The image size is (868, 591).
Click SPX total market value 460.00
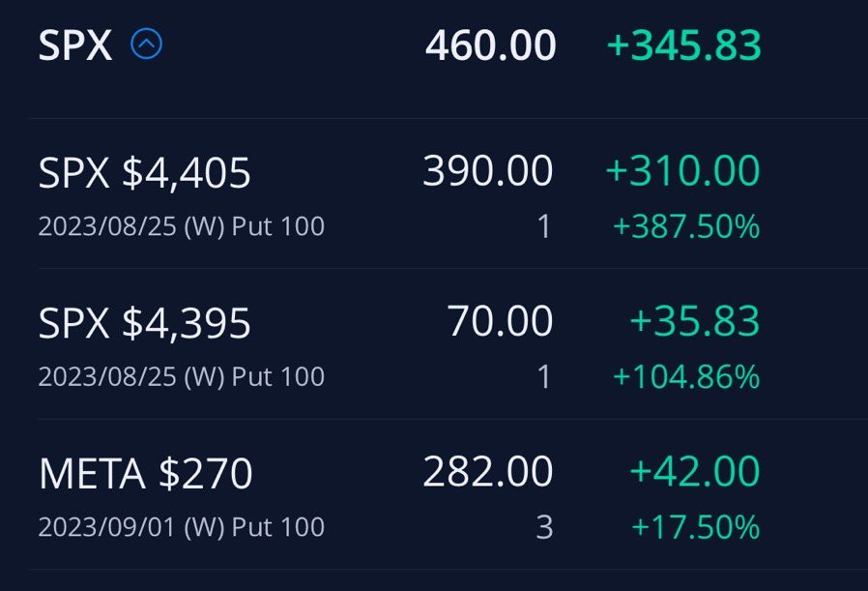[490, 45]
